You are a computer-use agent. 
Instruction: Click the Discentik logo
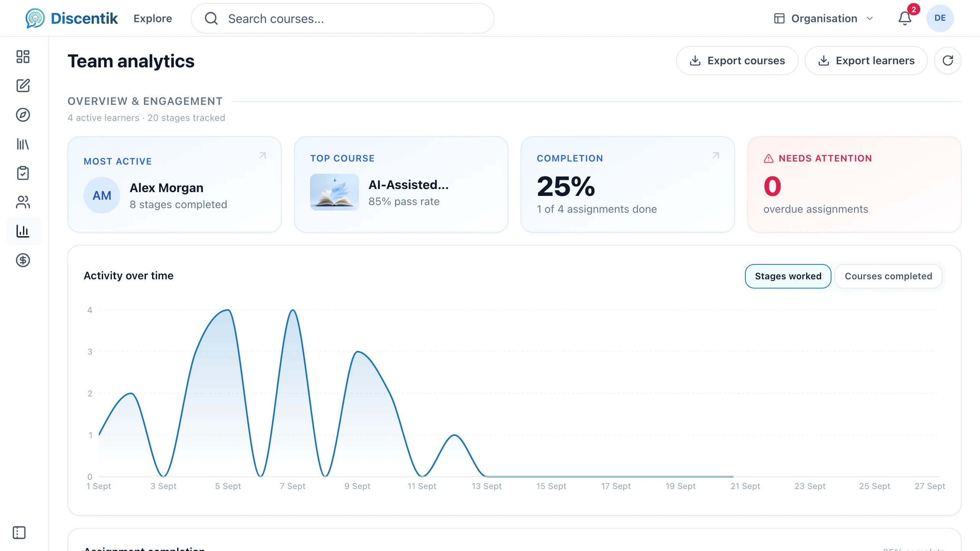[72, 18]
